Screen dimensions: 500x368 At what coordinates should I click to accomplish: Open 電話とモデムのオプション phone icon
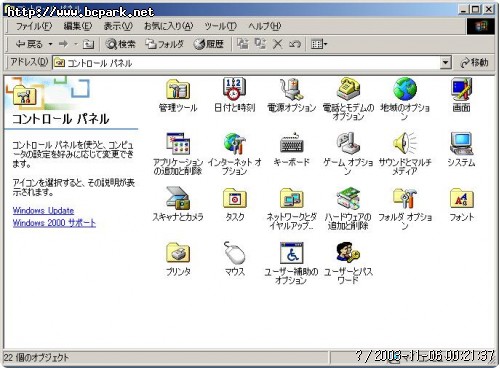348,89
